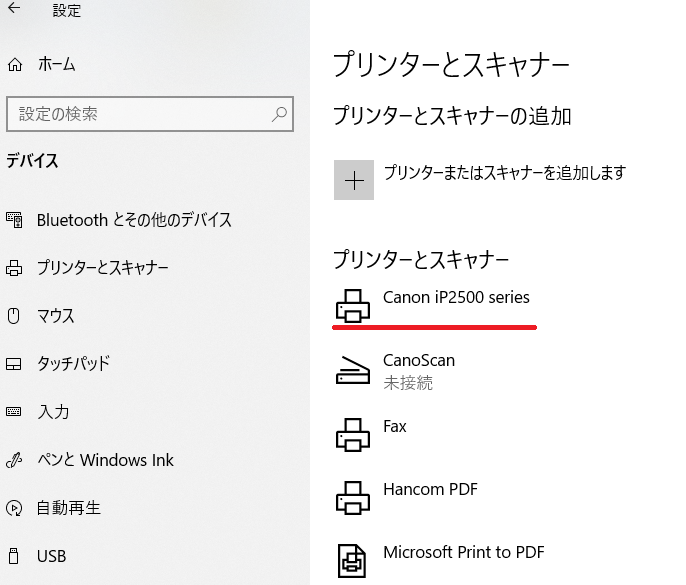Click the mouse icon in sidebar

click(14, 316)
